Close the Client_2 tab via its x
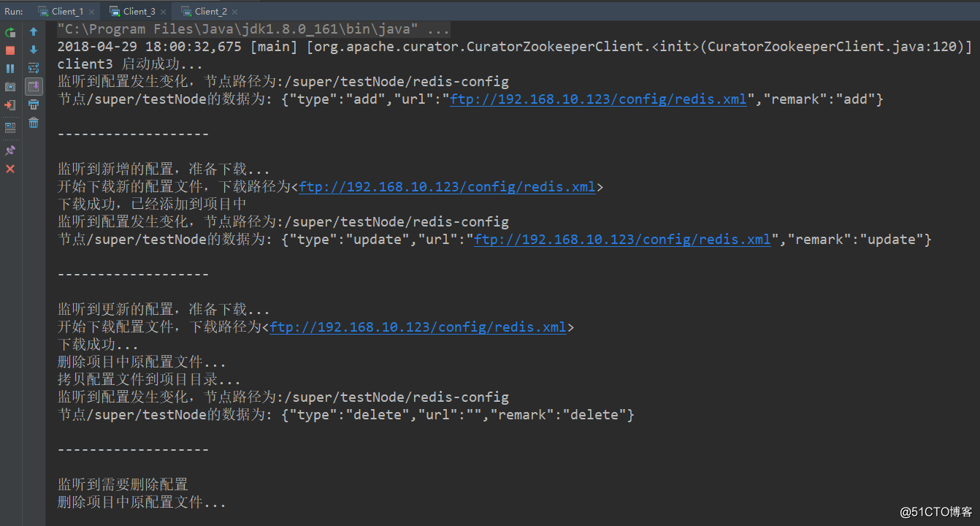980x526 pixels. point(234,12)
